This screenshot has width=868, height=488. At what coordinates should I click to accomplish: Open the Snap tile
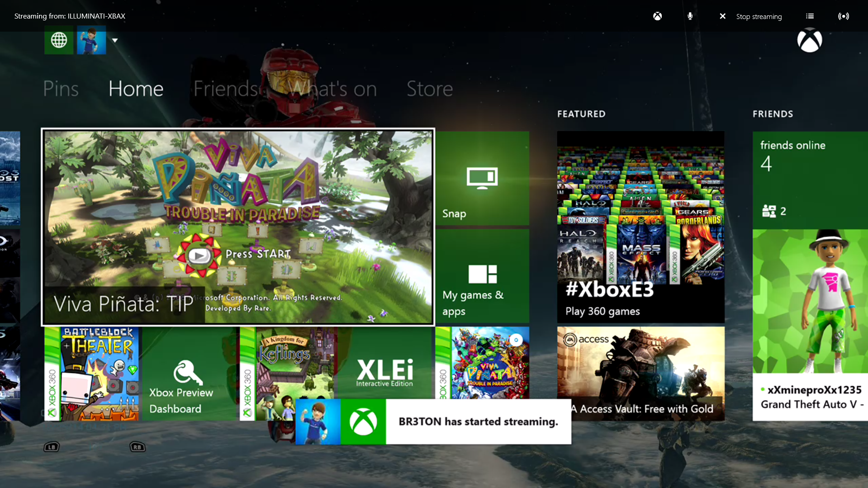(482, 178)
